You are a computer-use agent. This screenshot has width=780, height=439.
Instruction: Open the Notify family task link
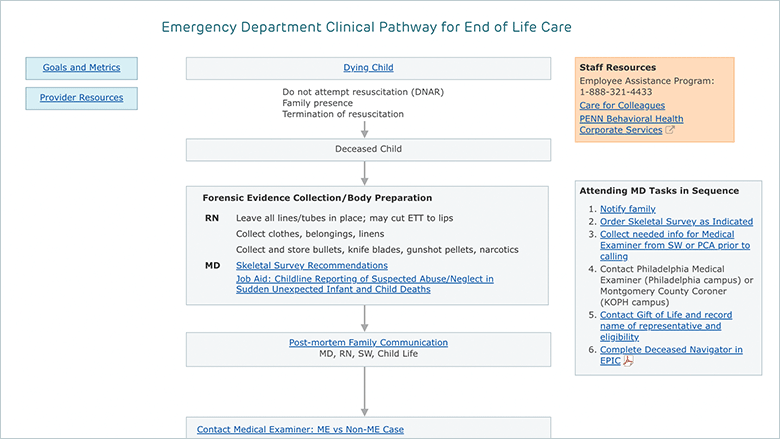[628, 209]
